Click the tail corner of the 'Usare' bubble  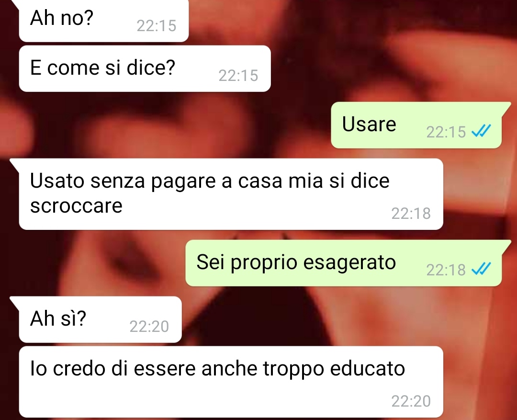[506, 107]
